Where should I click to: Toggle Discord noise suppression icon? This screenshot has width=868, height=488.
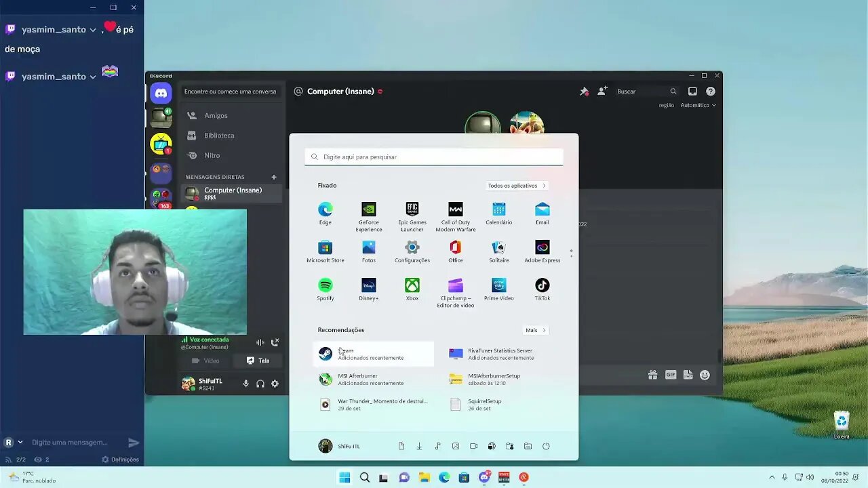pyautogui.click(x=260, y=343)
